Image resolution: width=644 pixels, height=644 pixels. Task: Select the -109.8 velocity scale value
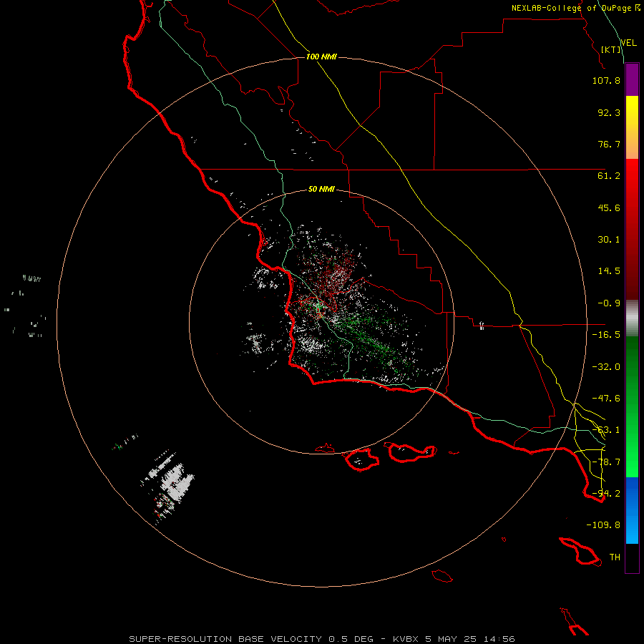point(603,525)
